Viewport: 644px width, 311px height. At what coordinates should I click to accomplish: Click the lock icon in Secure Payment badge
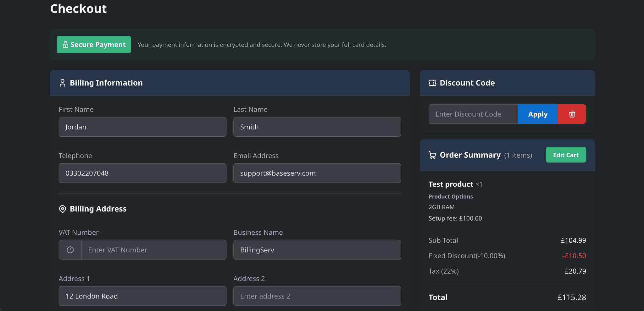(65, 45)
